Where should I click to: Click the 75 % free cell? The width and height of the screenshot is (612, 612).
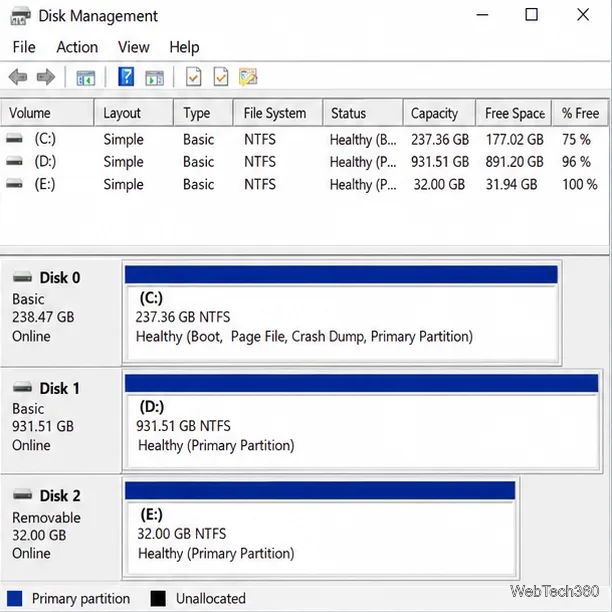click(576, 139)
